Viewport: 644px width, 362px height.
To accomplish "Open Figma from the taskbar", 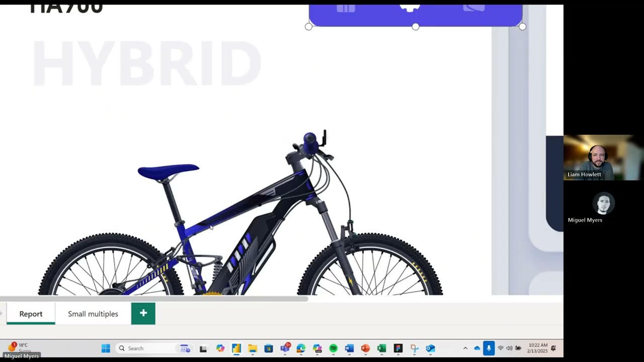I will coord(398,348).
